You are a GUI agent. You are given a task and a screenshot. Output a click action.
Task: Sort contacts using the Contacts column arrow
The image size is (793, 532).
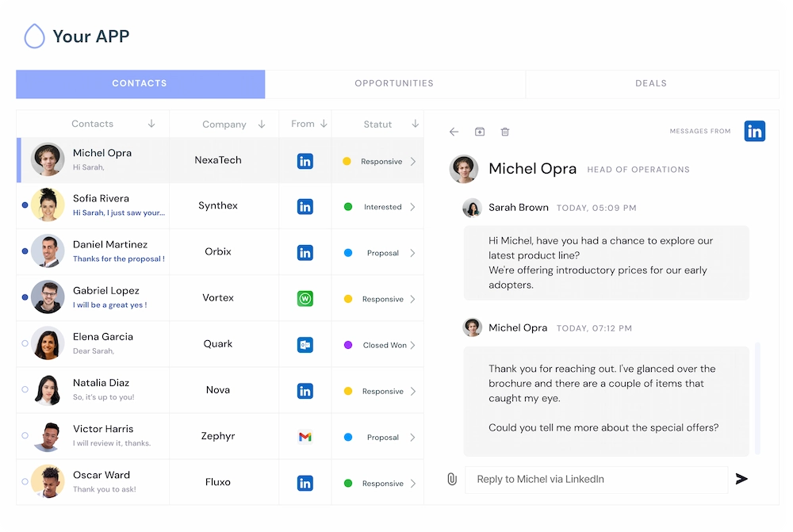tap(151, 124)
